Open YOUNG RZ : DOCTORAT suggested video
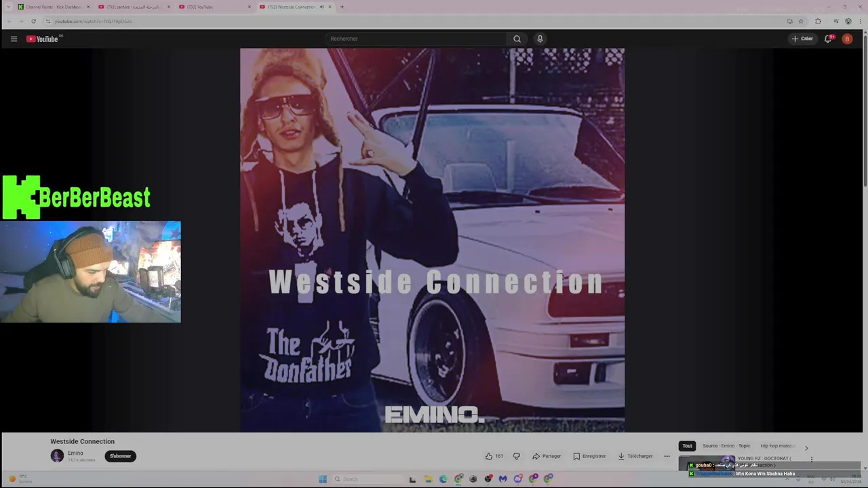The height and width of the screenshot is (488, 868). tap(764, 459)
